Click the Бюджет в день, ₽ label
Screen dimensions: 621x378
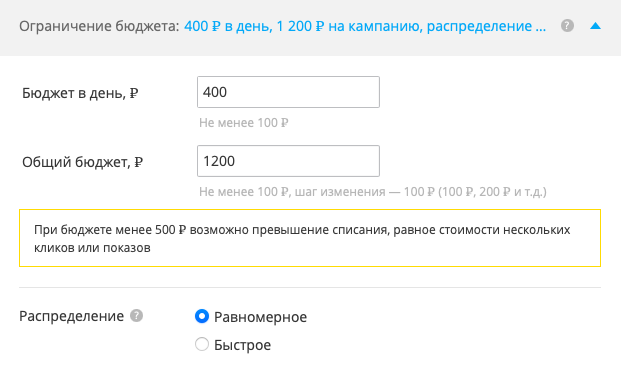tap(80, 93)
